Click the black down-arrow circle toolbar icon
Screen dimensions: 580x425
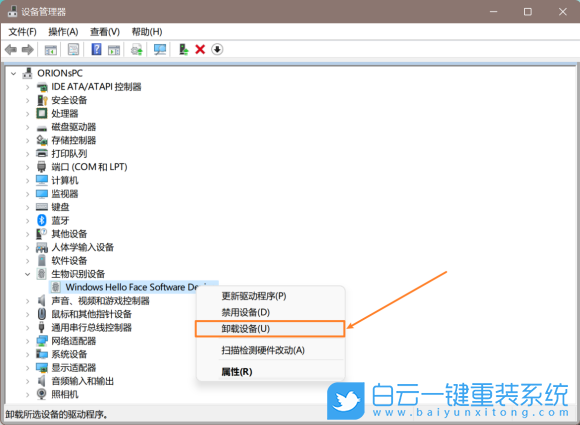[x=217, y=49]
